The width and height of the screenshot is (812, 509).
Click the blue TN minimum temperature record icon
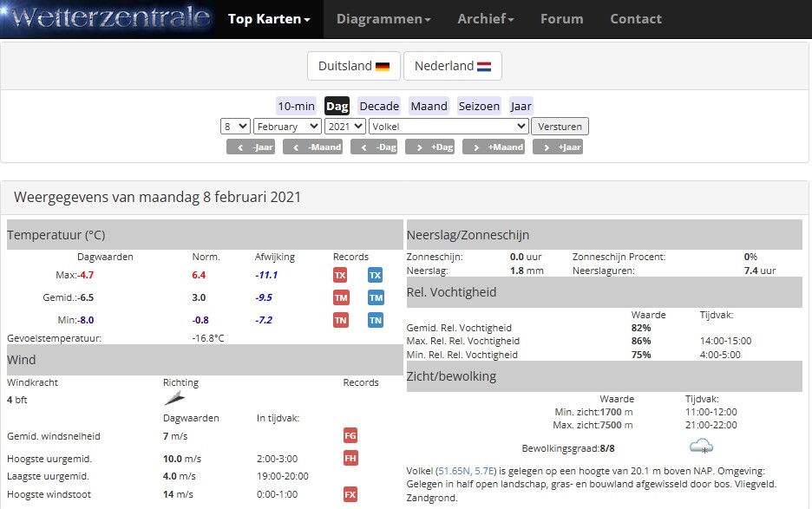point(375,320)
